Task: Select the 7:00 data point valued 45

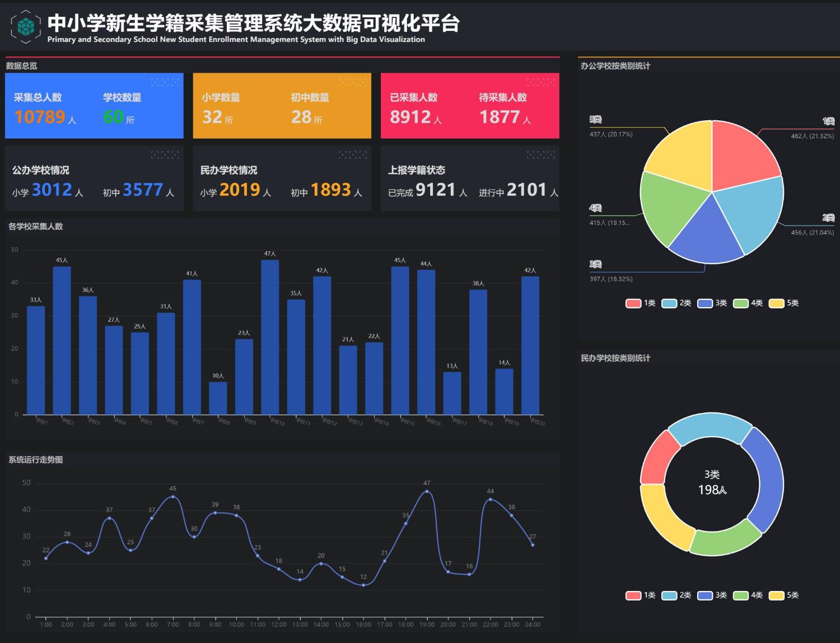Action: [x=172, y=497]
